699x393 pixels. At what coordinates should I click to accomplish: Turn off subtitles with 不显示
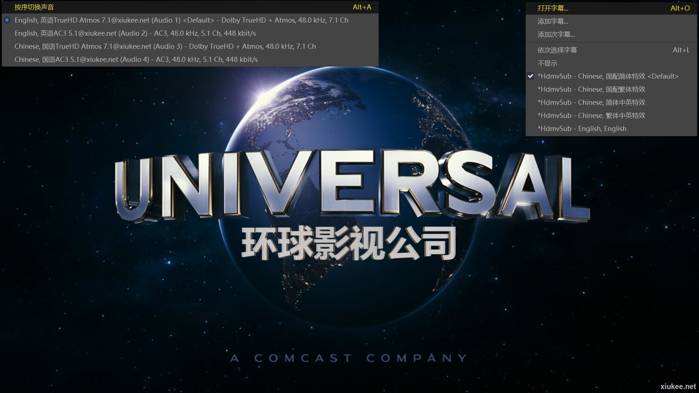(x=611, y=63)
